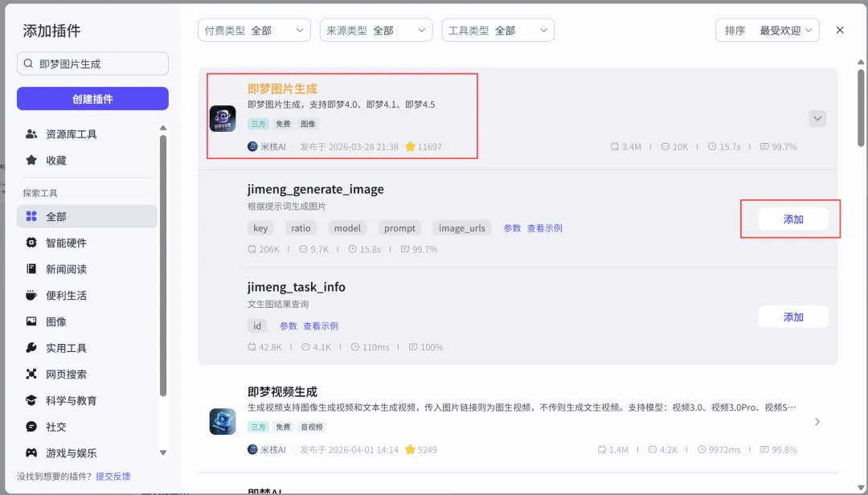Image resolution: width=868 pixels, height=495 pixels.
Task: Click the 网页搜索 network icon
Action: [x=31, y=374]
